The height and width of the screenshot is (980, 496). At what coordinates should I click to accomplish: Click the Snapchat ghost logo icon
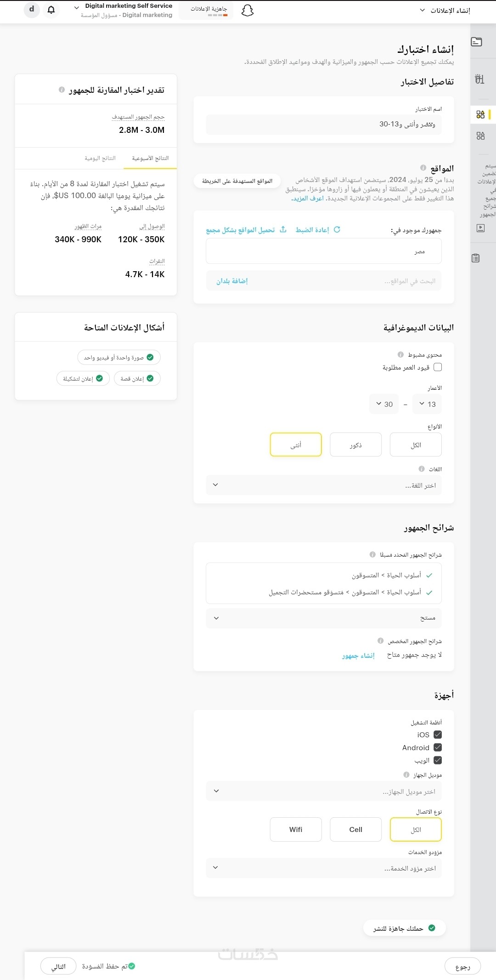248,11
